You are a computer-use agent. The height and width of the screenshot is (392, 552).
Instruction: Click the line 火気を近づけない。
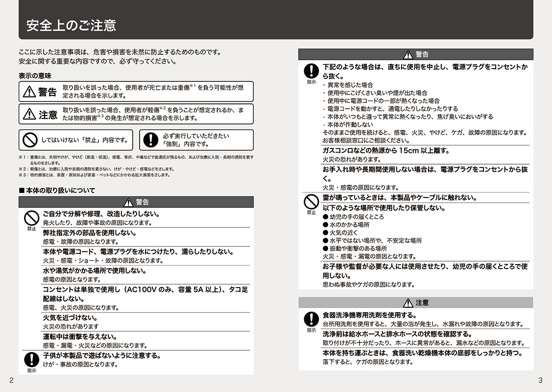pyautogui.click(x=71, y=318)
